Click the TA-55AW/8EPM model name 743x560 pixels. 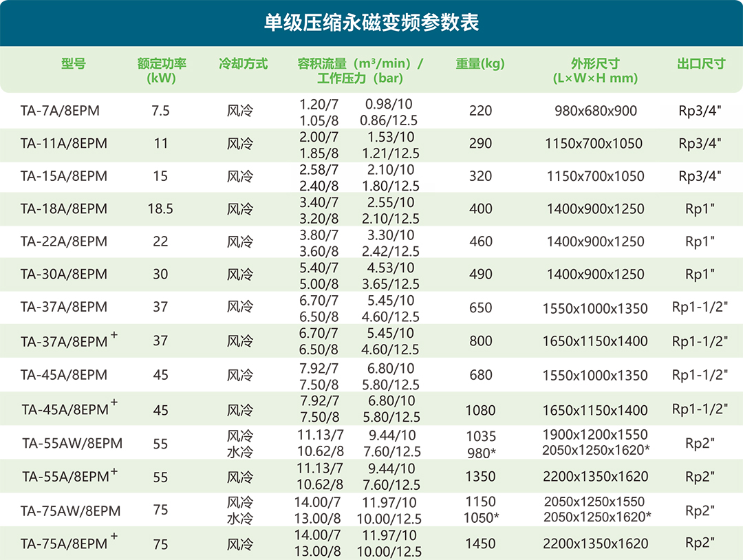coord(72,444)
